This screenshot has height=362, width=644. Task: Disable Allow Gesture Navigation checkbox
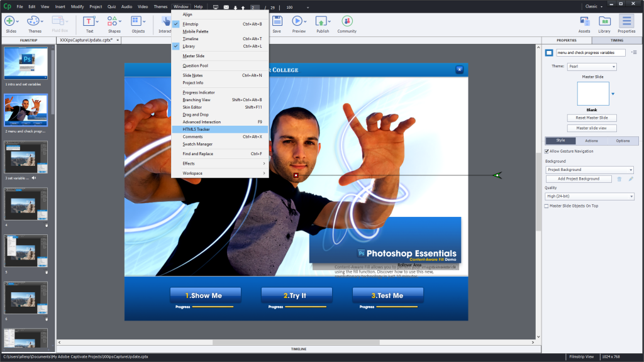coord(547,151)
